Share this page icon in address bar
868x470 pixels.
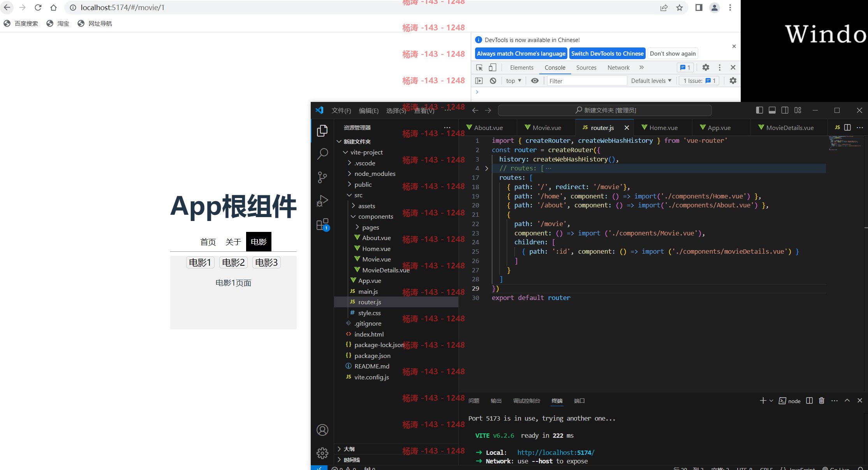point(664,7)
